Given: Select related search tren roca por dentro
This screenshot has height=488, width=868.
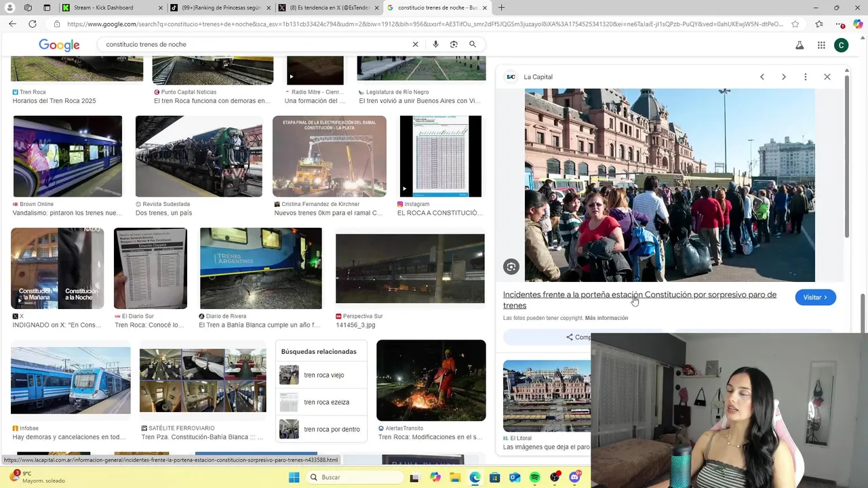Looking at the screenshot, I should click(321, 429).
